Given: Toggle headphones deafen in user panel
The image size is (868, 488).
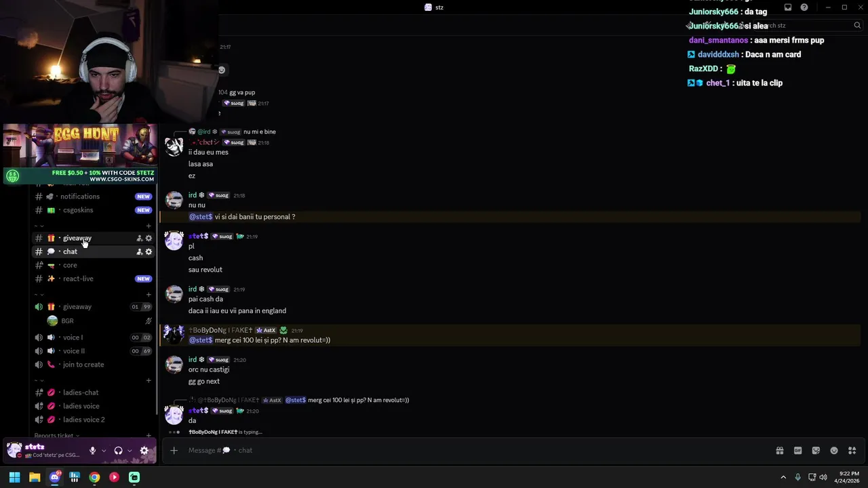Looking at the screenshot, I should (118, 451).
